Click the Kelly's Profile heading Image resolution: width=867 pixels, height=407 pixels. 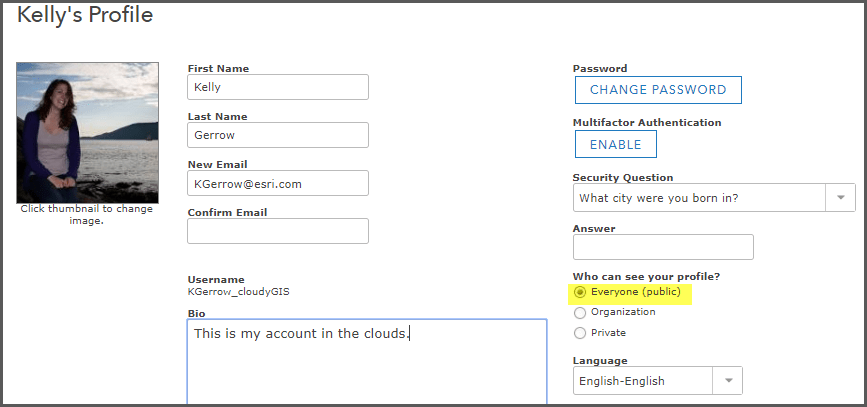(85, 16)
